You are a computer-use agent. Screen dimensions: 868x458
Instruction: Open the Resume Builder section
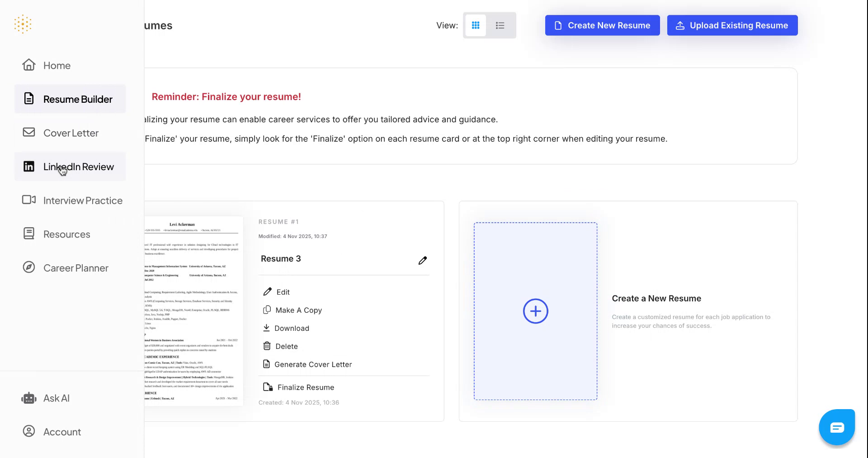click(77, 99)
